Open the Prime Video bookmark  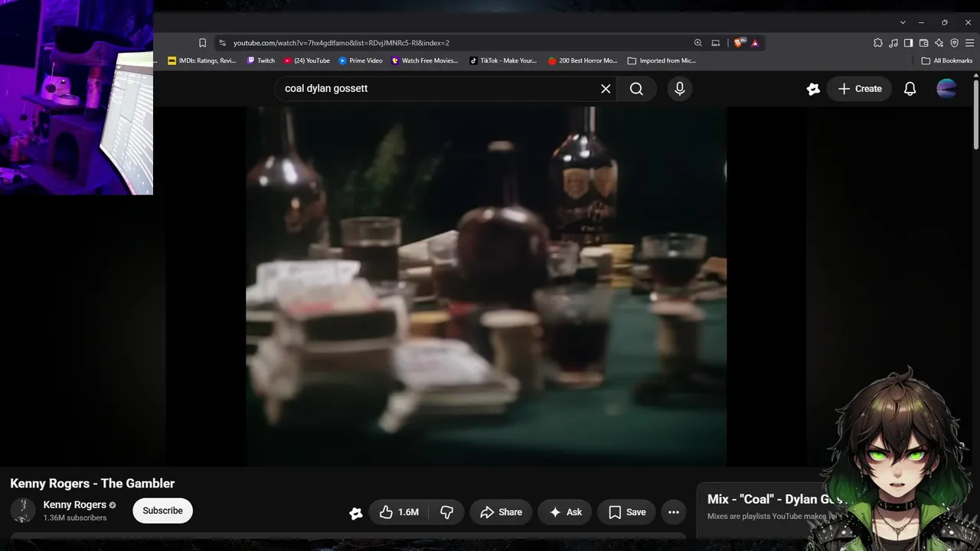(361, 60)
